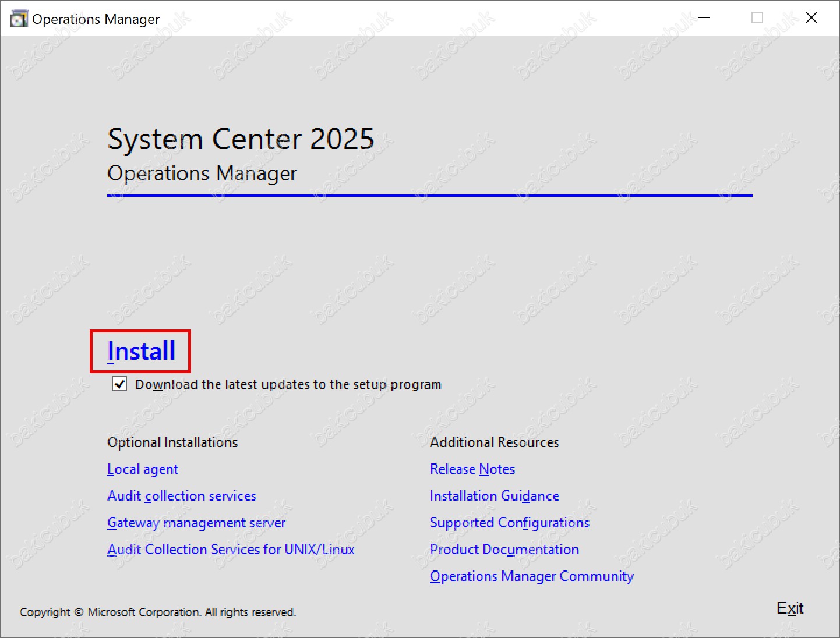Click Exit to leave setup
The height and width of the screenshot is (638, 840).
point(790,608)
